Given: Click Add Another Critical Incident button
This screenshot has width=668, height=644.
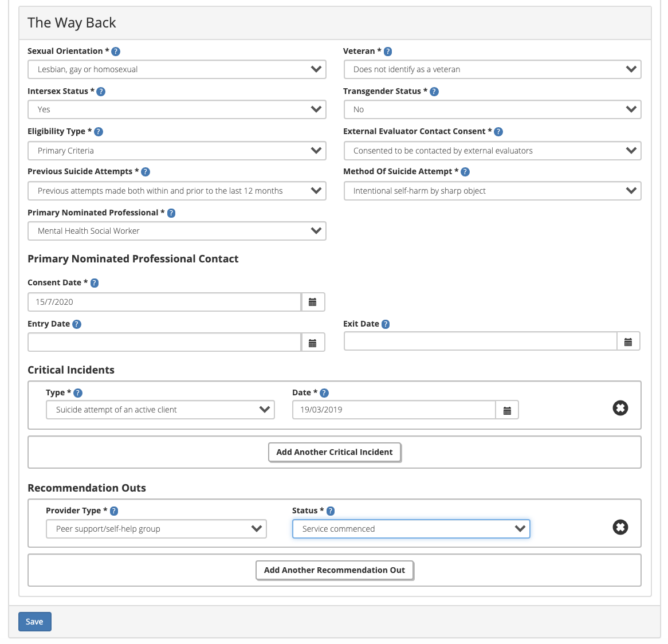Looking at the screenshot, I should click(x=335, y=452).
